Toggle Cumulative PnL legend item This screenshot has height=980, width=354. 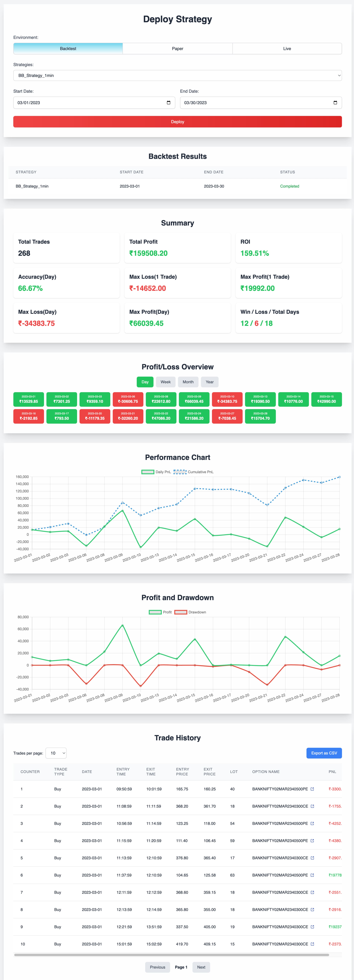pos(194,472)
